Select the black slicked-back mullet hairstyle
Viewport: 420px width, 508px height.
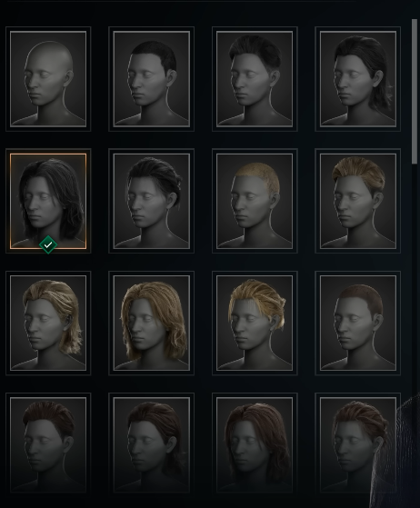tap(358, 79)
